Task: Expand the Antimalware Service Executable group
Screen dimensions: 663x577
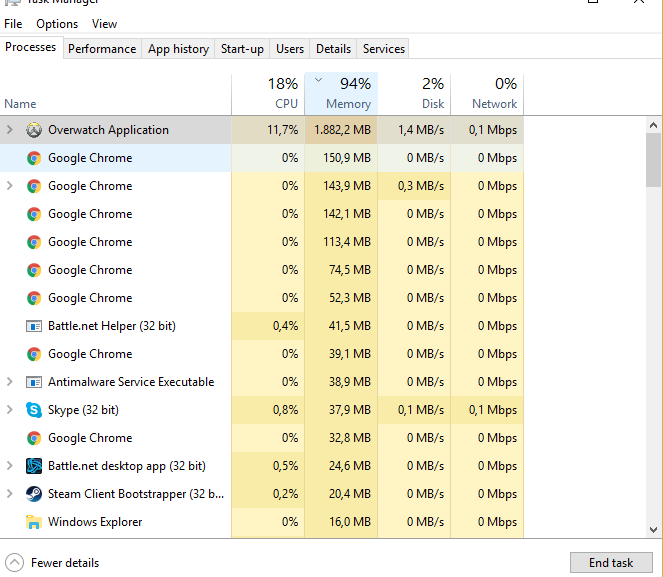Action: [10, 382]
